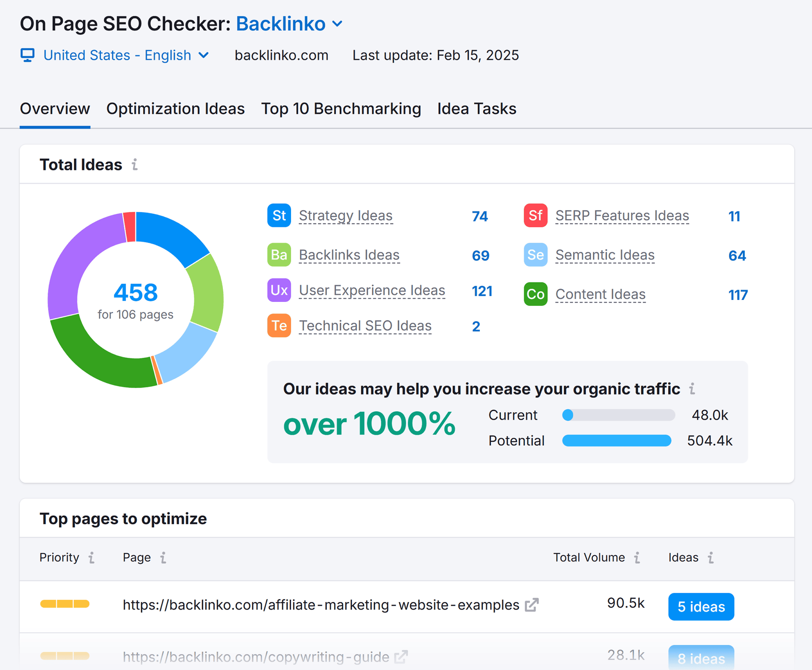The image size is (812, 670).
Task: Click the SERP Features "Sf" icon
Action: 535,216
